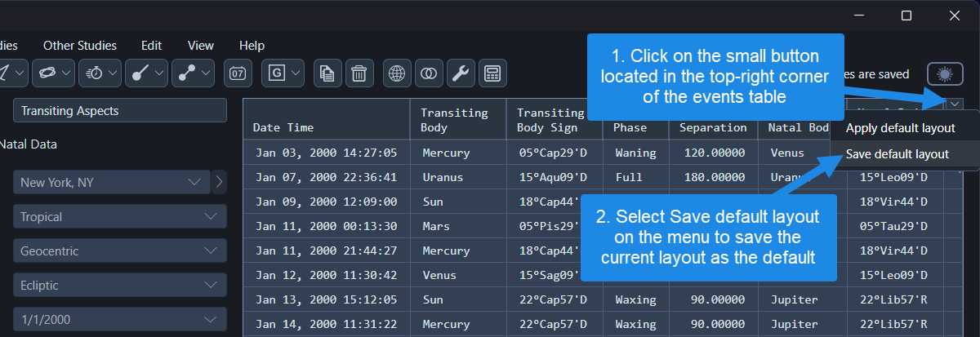Open the stopwatch speed toolbar dropdown
Screen dimensions: 980x337
coord(102,73)
